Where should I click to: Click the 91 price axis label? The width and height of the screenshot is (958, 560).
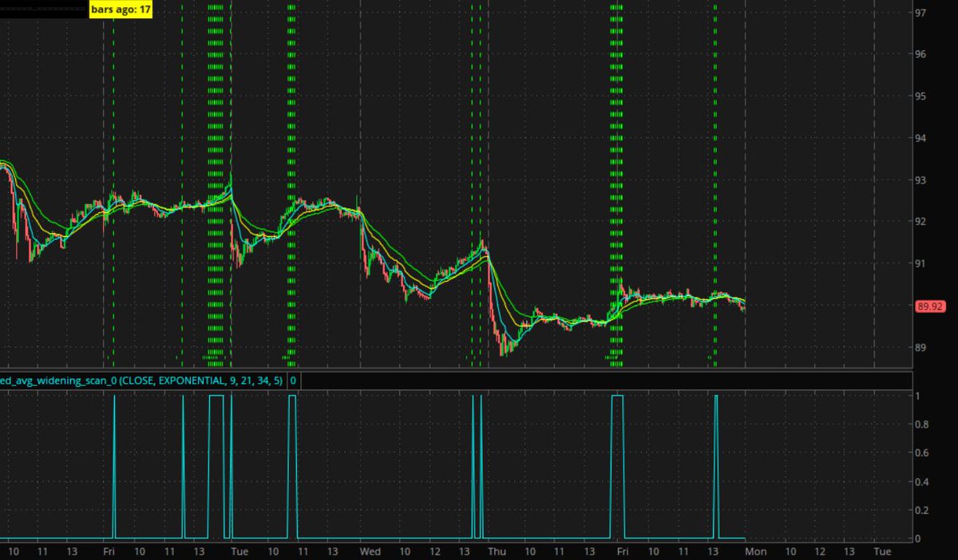920,263
